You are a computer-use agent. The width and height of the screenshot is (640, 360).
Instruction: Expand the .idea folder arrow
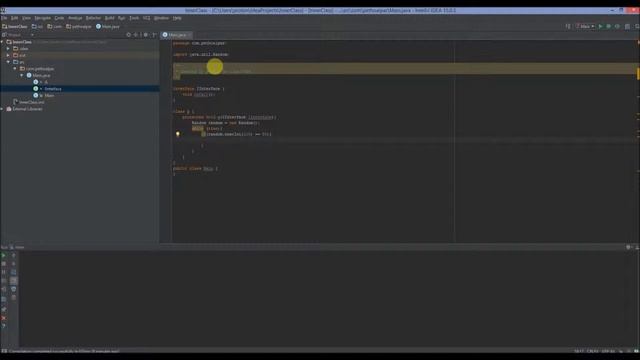click(8, 49)
